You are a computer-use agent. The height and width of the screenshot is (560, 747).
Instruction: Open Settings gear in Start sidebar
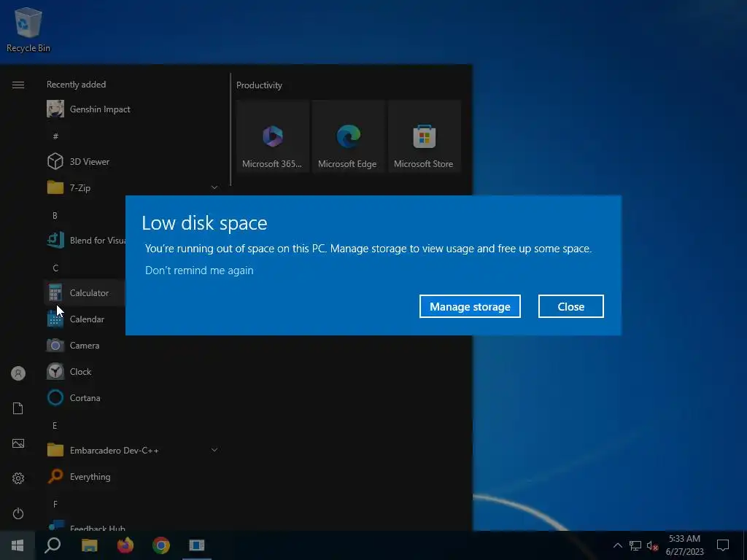tap(18, 478)
